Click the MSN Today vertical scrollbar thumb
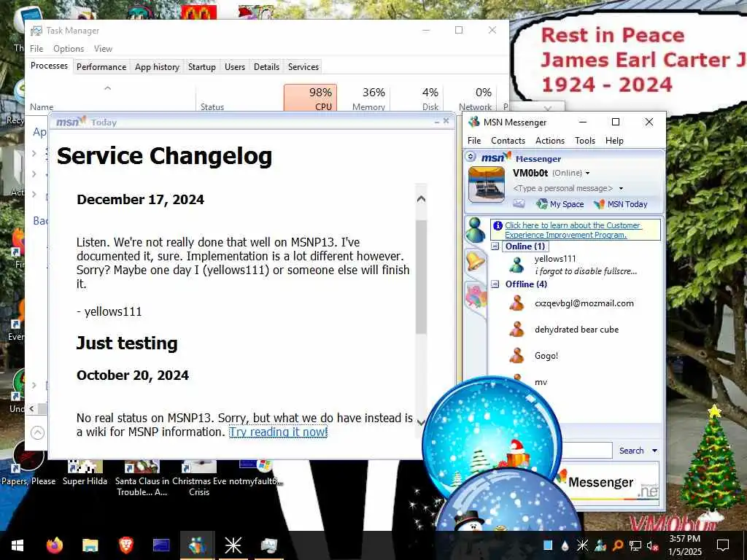The height and width of the screenshot is (560, 747). click(x=421, y=276)
